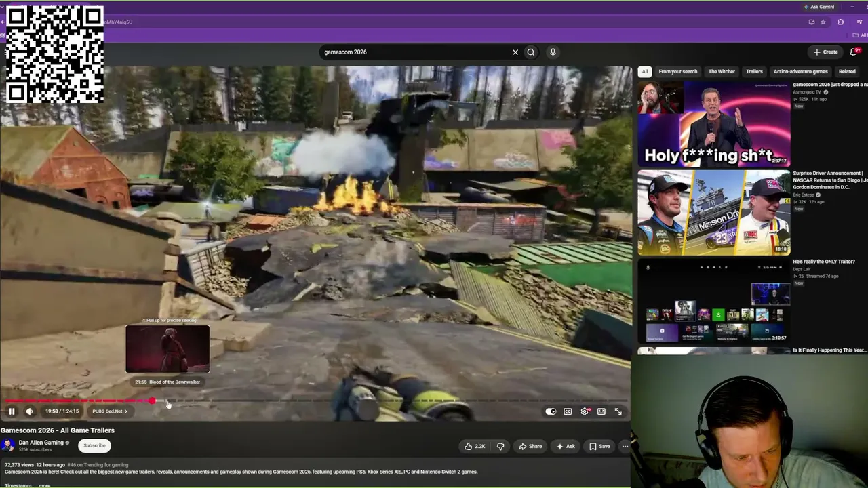Turn on closed captions
The width and height of the screenshot is (868, 488).
coord(568,411)
